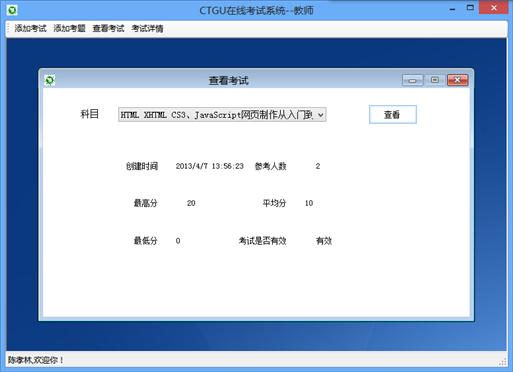Open the 添加考试 menu

(30, 29)
